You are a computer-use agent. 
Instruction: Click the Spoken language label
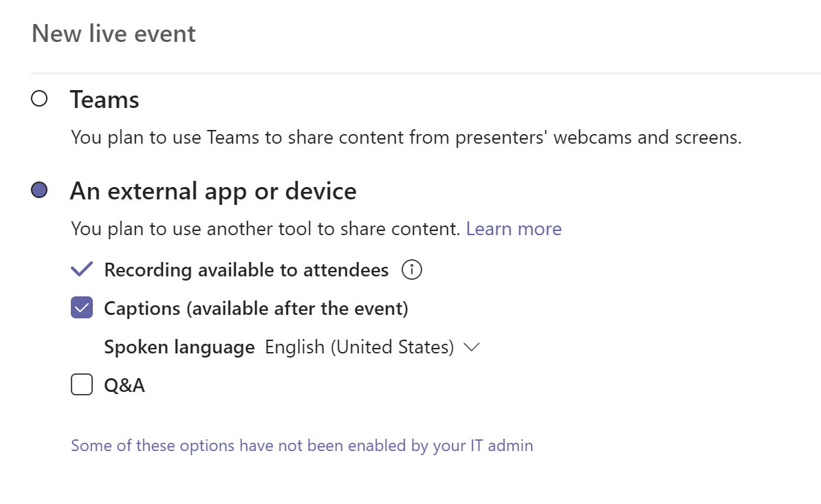(179, 347)
